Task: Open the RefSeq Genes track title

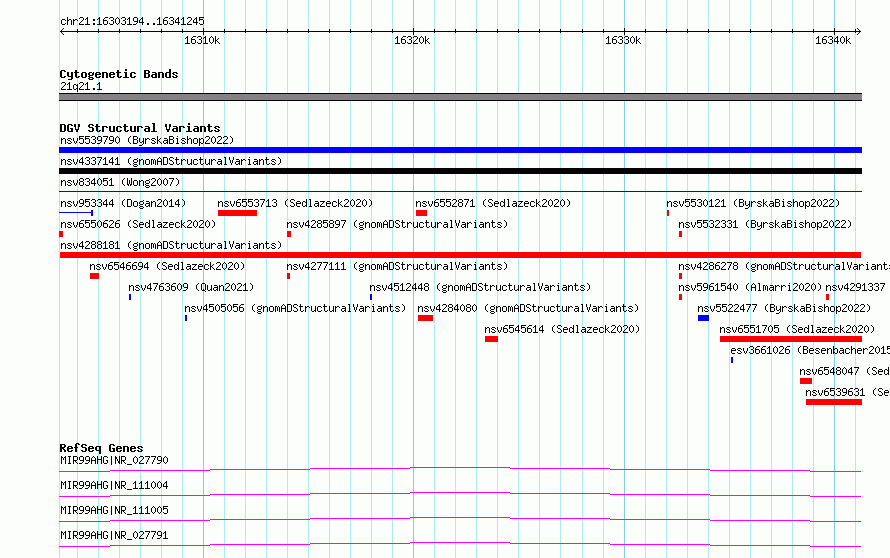Action: click(101, 448)
